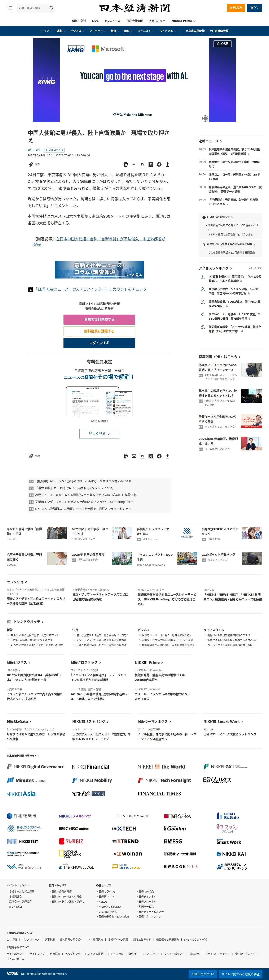The image size is (269, 980).
Task: Share on Facebook using icon above the article text
Action: pyautogui.click(x=159, y=164)
